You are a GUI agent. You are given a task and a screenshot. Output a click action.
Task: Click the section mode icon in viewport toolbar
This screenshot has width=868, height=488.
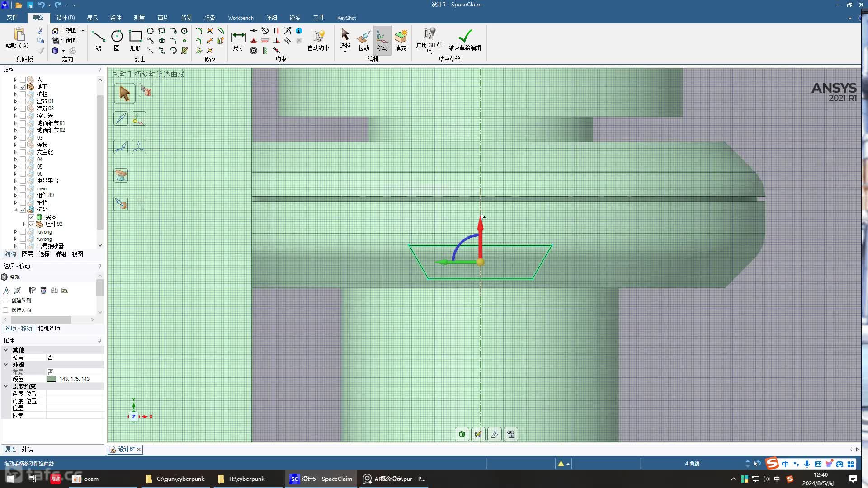coord(495,434)
